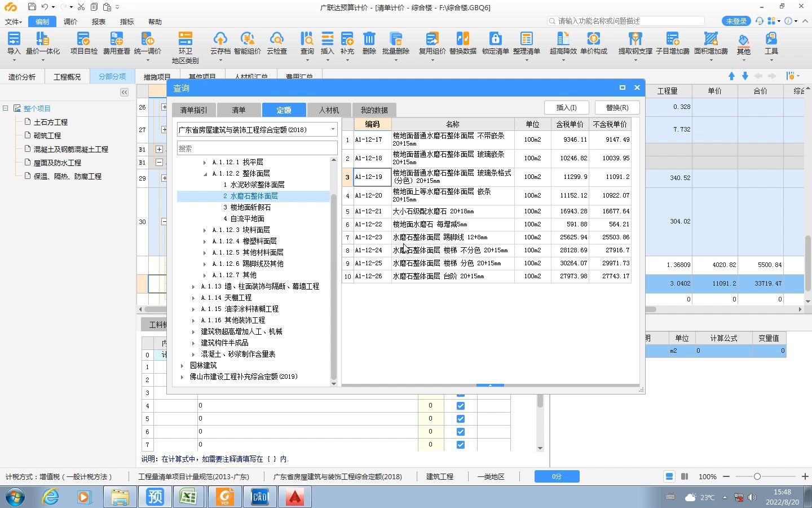Open 单价构成 unit price composition icon
This screenshot has height=508, width=812.
coord(593,43)
